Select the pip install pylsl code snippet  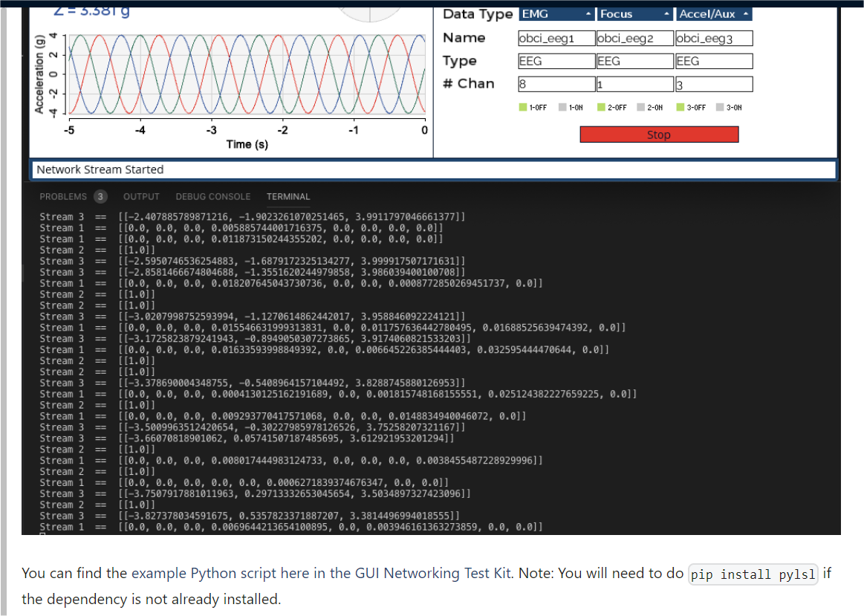click(x=753, y=574)
